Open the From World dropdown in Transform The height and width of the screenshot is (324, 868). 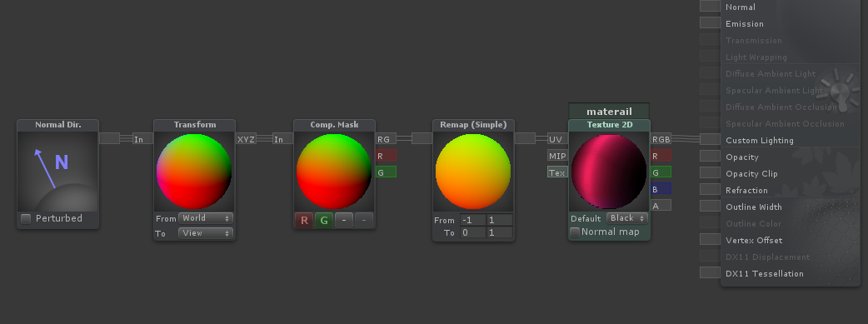tap(206, 218)
